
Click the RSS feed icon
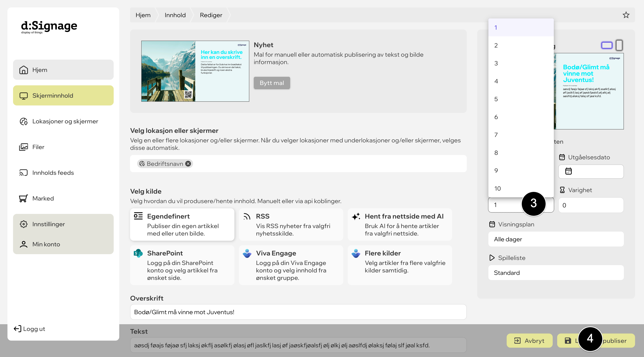[x=247, y=217]
